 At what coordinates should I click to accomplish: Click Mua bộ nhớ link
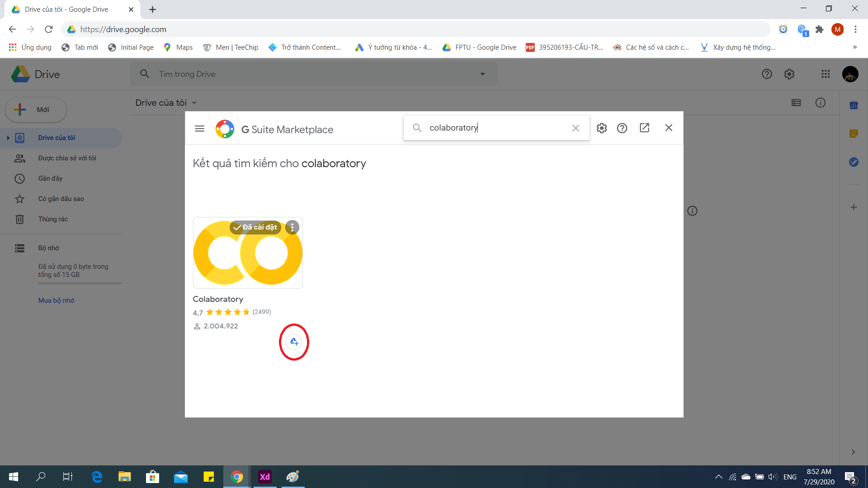point(56,300)
